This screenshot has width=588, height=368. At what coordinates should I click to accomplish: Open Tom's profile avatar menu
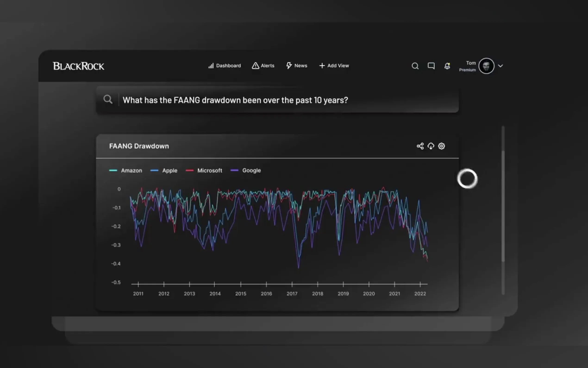486,66
